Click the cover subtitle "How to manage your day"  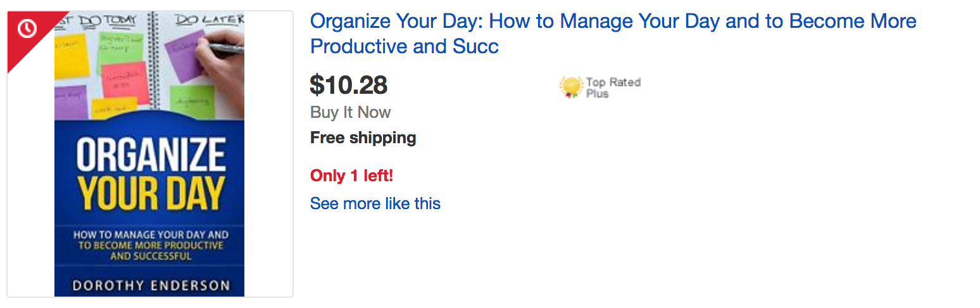[x=150, y=245]
